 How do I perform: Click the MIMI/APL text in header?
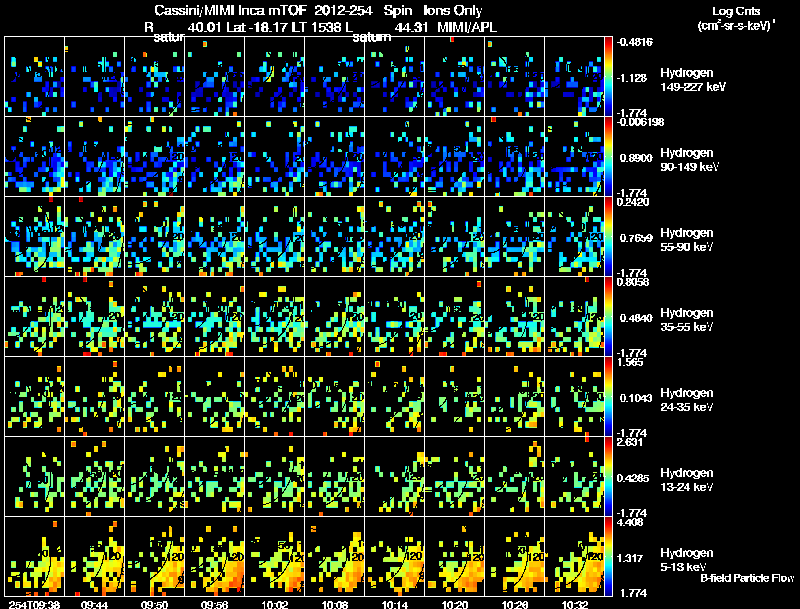click(467, 27)
